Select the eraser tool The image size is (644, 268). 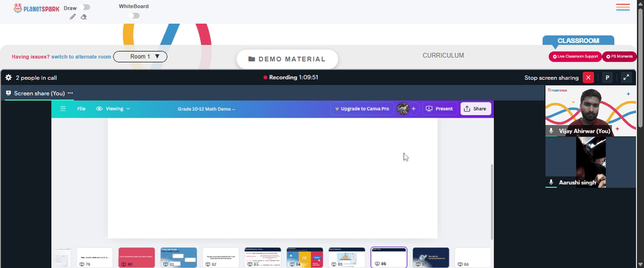click(x=84, y=17)
